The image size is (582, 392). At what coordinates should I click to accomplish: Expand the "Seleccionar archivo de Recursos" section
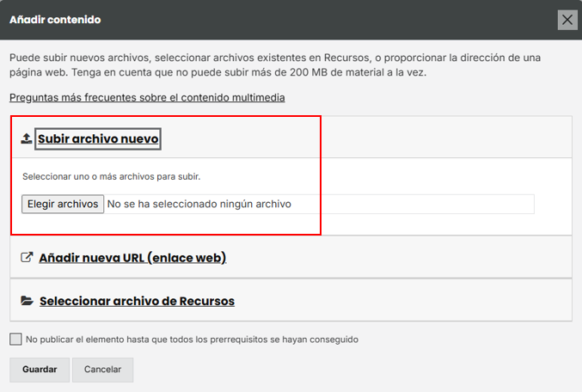coord(137,301)
